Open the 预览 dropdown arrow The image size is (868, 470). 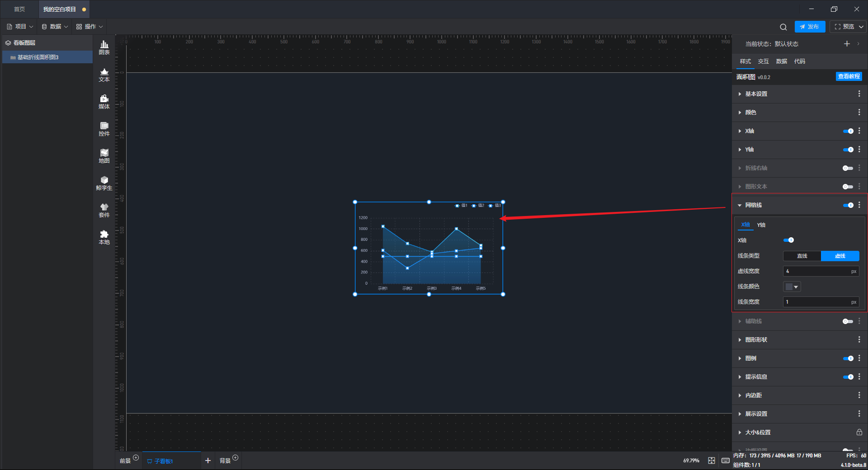(x=861, y=27)
